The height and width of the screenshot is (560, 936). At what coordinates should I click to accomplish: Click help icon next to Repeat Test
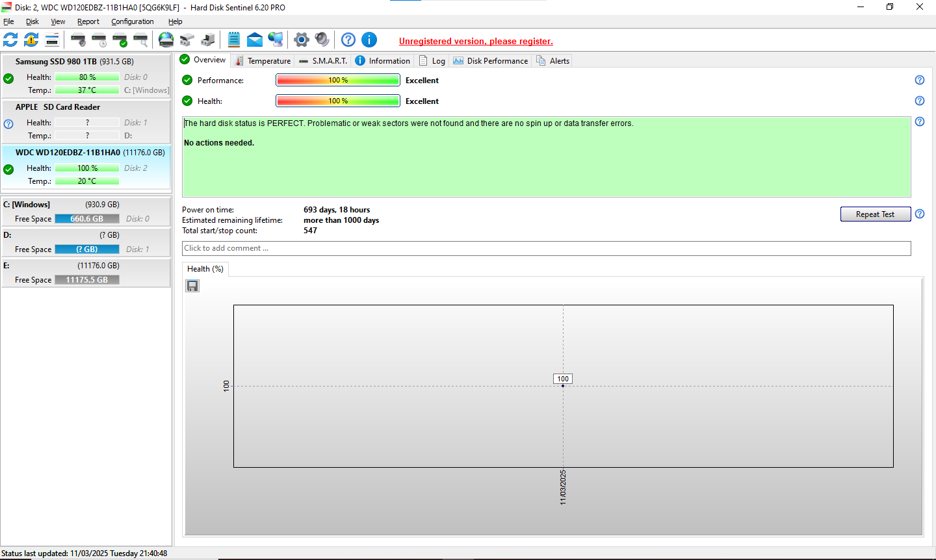click(x=920, y=214)
